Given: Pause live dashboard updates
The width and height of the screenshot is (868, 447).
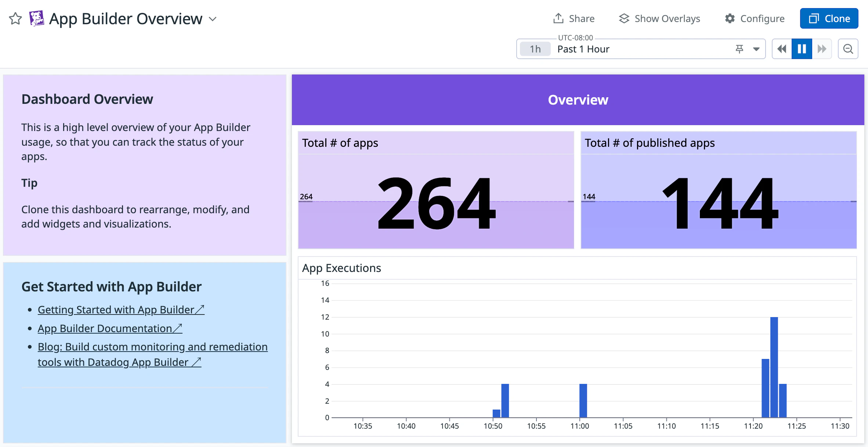Looking at the screenshot, I should (802, 49).
